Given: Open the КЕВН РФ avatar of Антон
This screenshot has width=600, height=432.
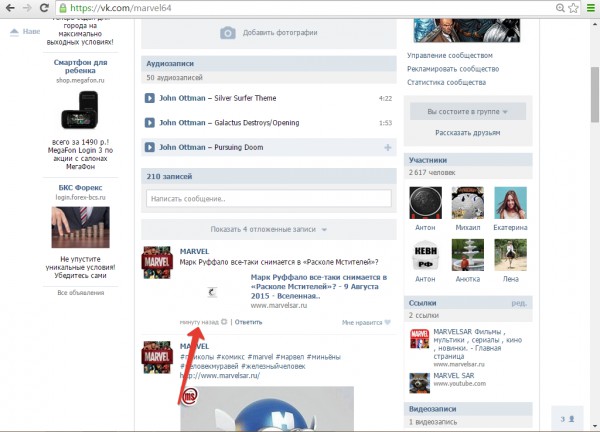Looking at the screenshot, I should [426, 255].
